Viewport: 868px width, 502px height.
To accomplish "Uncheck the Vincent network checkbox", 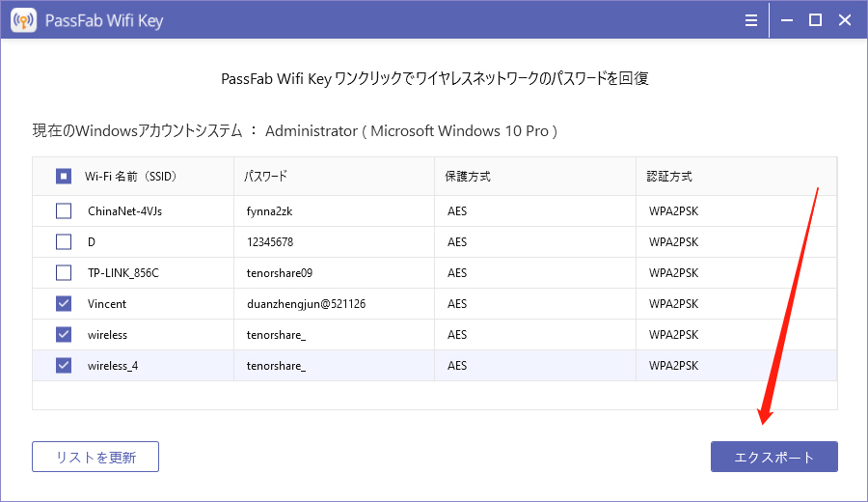I will tap(64, 303).
